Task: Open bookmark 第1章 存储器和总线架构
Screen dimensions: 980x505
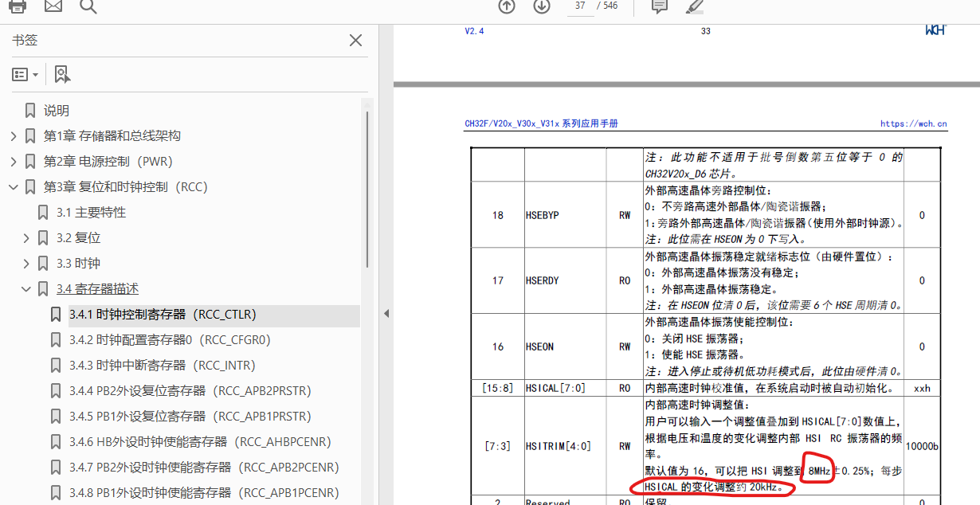Action: click(x=112, y=135)
